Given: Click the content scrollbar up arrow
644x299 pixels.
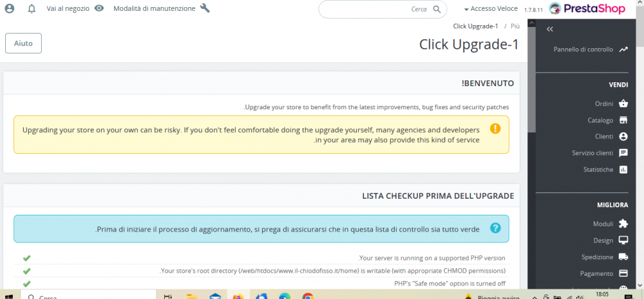Looking at the screenshot, I should pyautogui.click(x=531, y=23).
